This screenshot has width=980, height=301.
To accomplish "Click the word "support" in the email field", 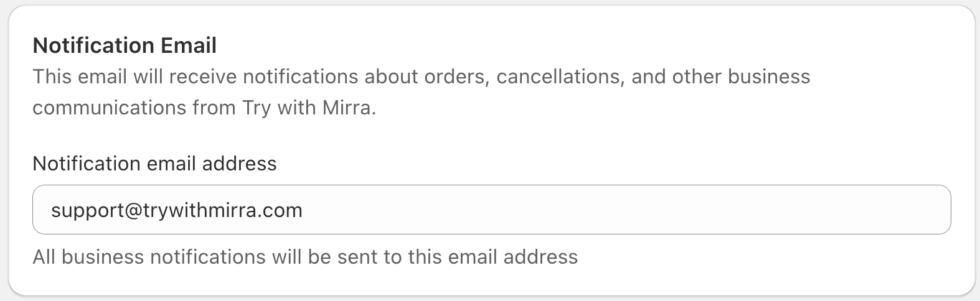I will pos(87,211).
